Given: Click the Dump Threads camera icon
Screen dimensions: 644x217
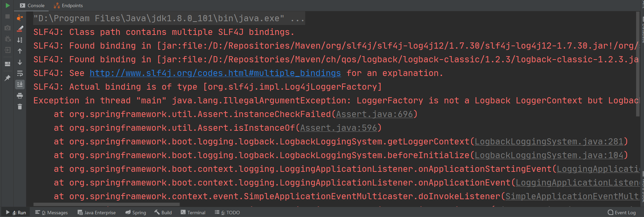Looking at the screenshot, I should pyautogui.click(x=8, y=28).
